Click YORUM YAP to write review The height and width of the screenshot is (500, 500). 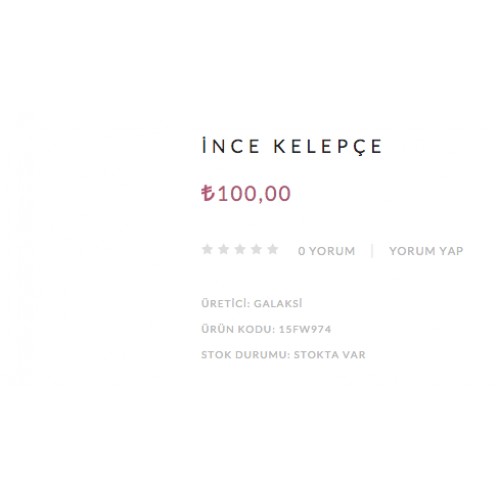426,251
